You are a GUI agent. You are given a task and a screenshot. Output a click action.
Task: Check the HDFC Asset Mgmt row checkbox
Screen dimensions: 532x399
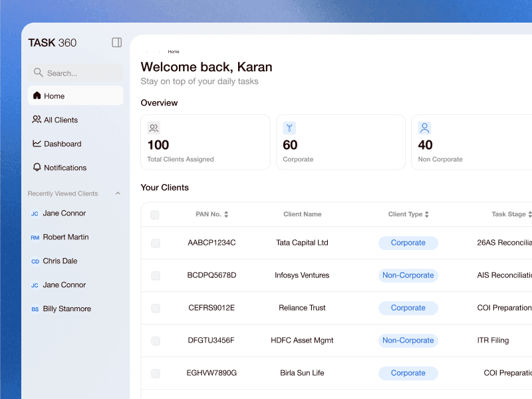[x=156, y=340]
